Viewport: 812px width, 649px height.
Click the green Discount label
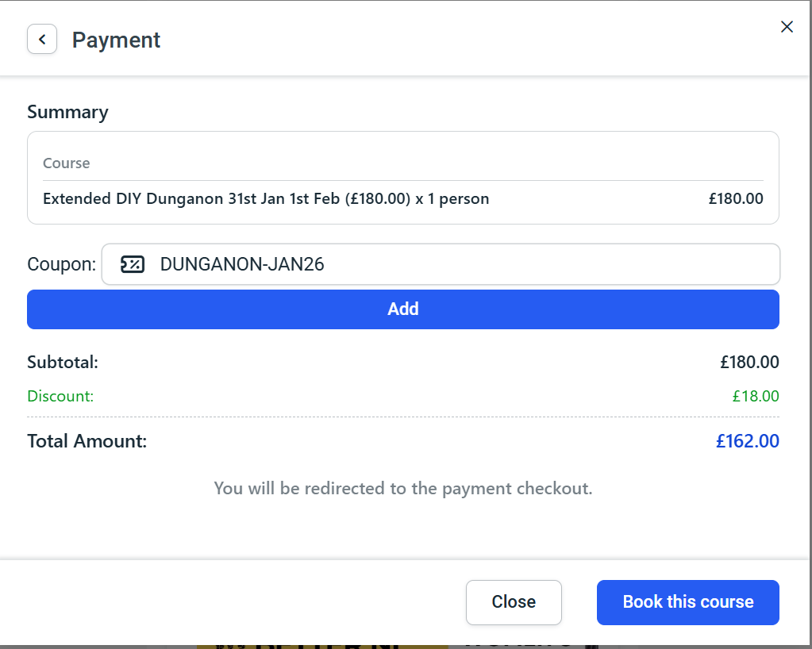(60, 396)
